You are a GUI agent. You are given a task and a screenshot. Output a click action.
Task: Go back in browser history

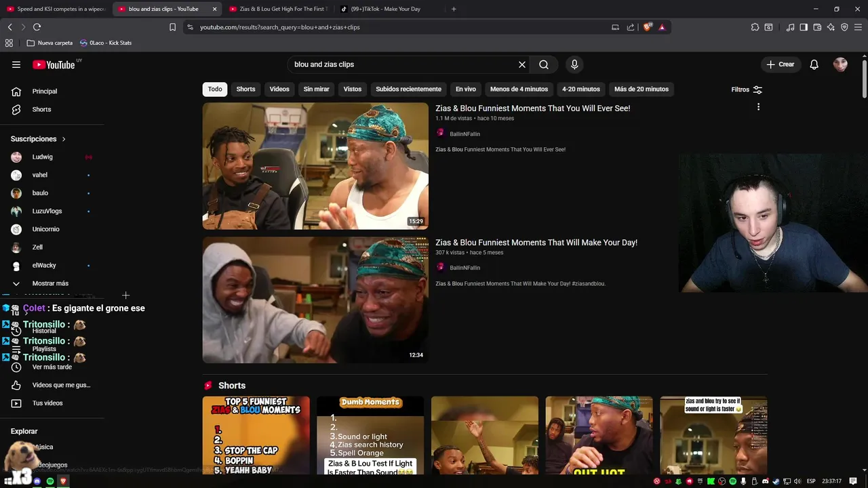coord(9,27)
